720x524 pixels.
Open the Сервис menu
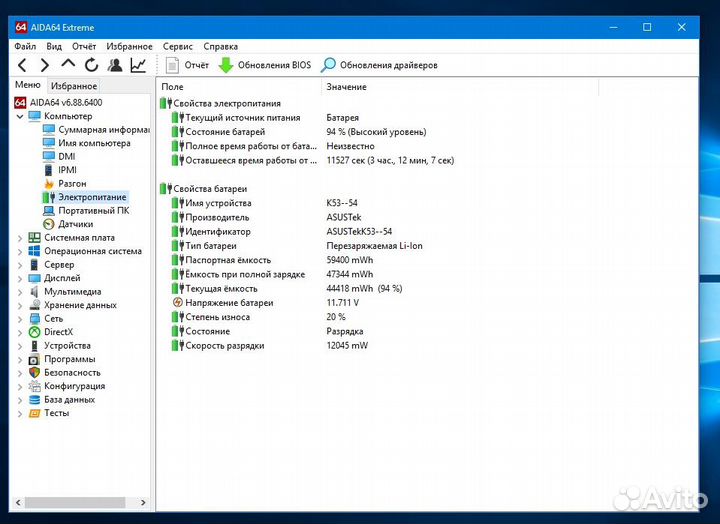tap(177, 46)
